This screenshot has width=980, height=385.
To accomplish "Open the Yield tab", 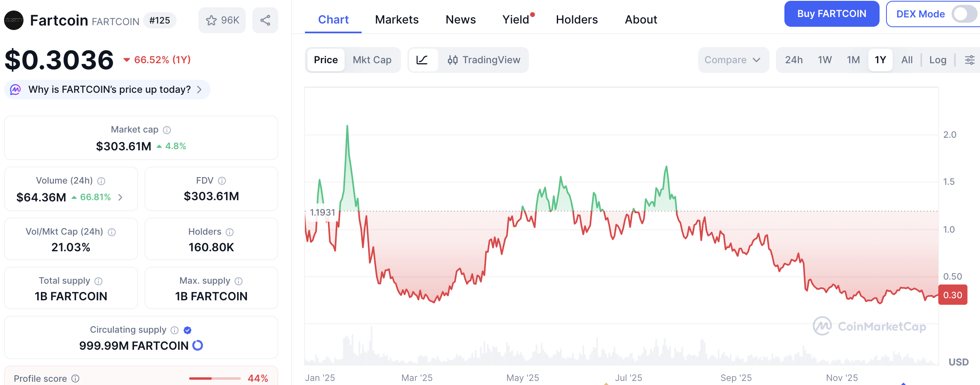I will [x=516, y=19].
